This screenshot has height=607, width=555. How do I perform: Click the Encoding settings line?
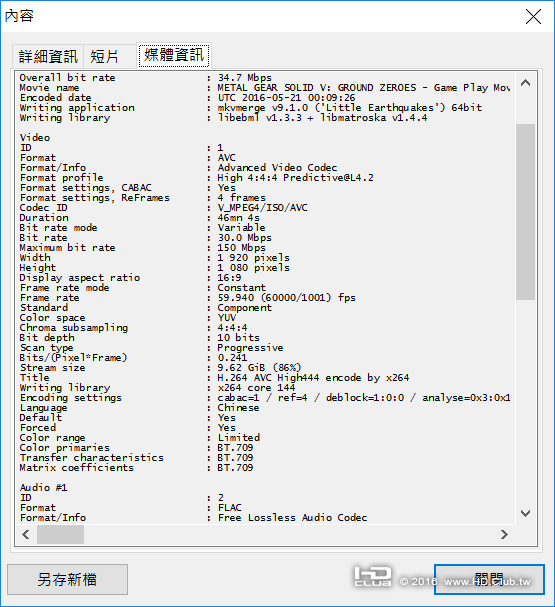click(x=265, y=398)
